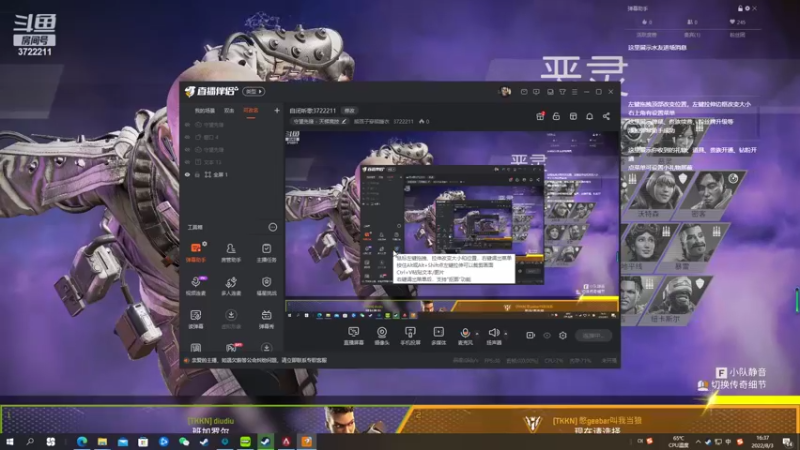Click the message icon in title bar

524,92
